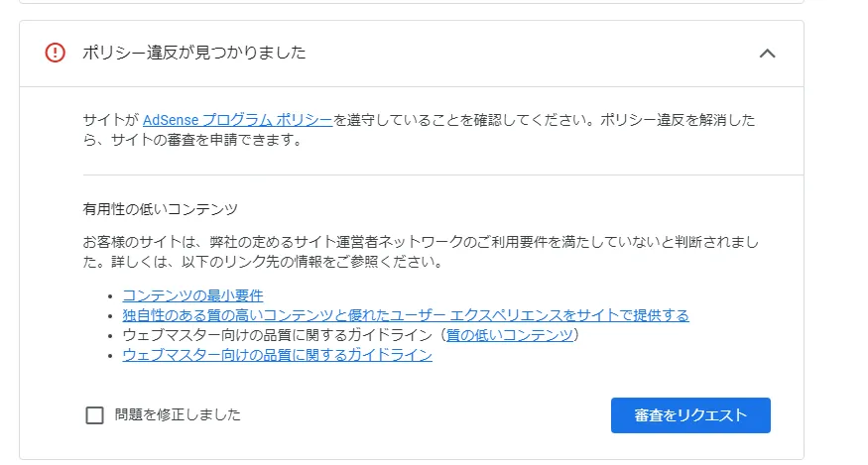The image size is (868, 465).
Task: Open the 質の低いコンテンツ link in parentheses
Action: 510,335
